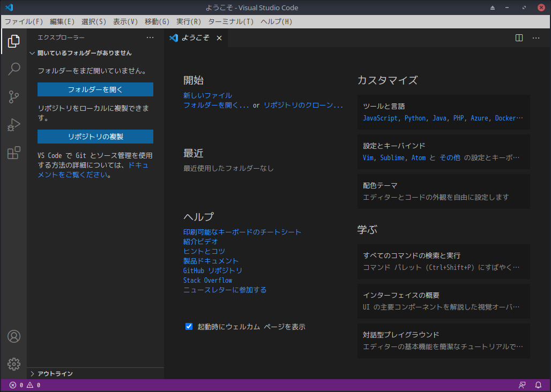The width and height of the screenshot is (551, 392).
Task: Open the 移動(G) menu
Action: [157, 22]
